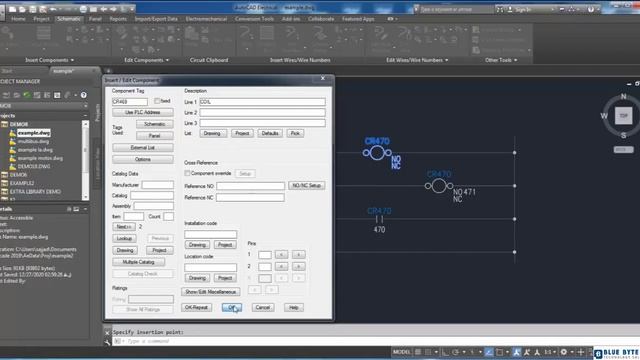640x360 pixels.
Task: Open the Electromechanical ribbon tab
Action: 206,19
